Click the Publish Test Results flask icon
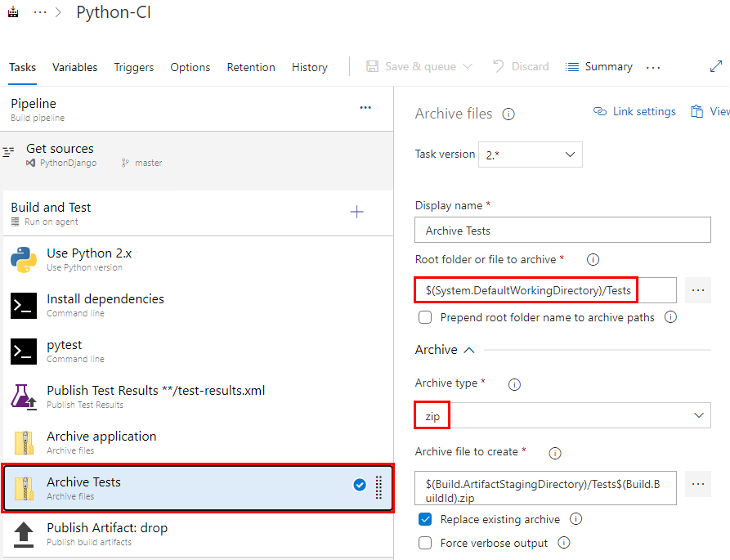Viewport: 730px width, 560px height. click(24, 397)
